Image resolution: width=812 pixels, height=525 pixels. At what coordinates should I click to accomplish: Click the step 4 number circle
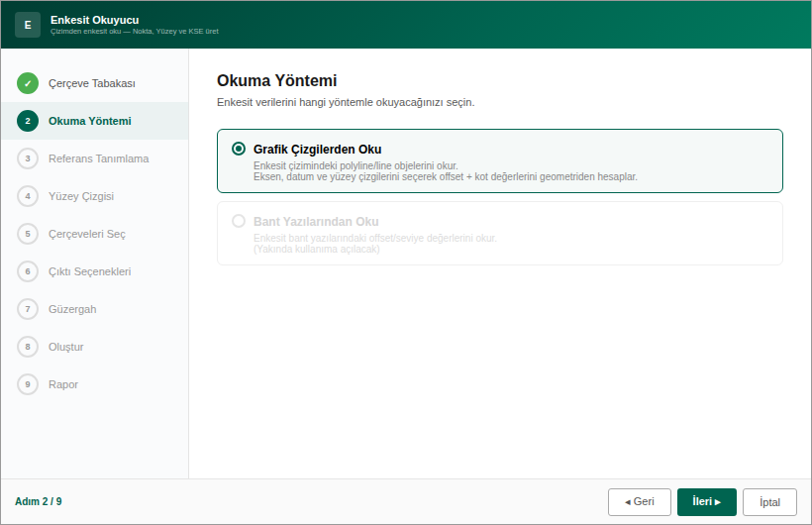(x=28, y=196)
